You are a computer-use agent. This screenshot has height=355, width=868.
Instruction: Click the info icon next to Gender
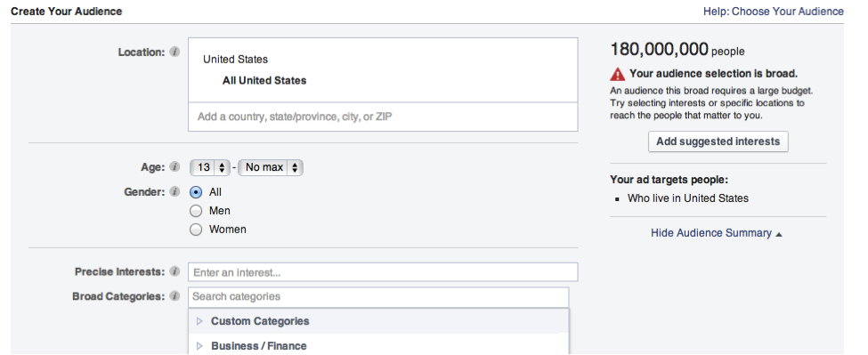[x=174, y=192]
